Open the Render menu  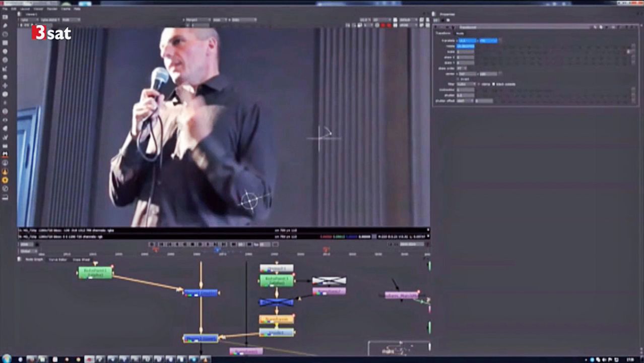(52, 9)
